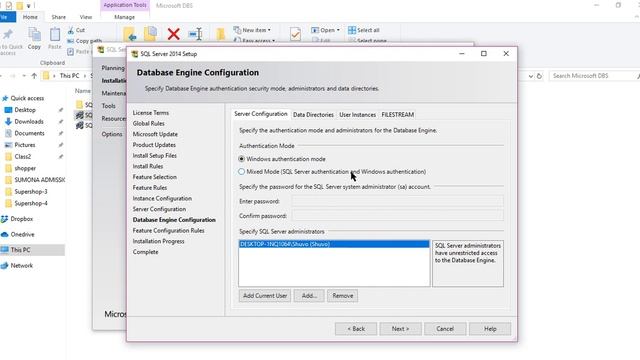Open setup Help

(x=490, y=329)
